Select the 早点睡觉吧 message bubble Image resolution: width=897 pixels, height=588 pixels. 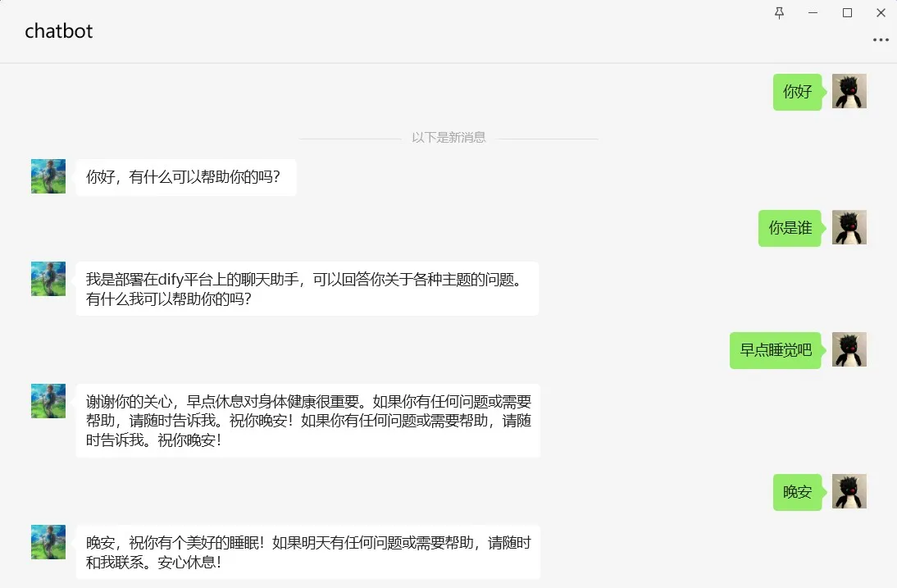775,350
